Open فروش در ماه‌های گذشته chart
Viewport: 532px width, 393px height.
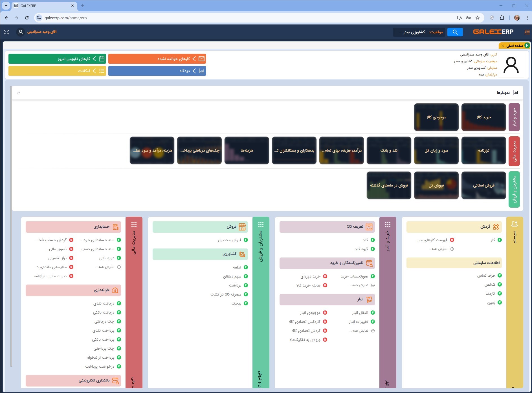tap(389, 185)
